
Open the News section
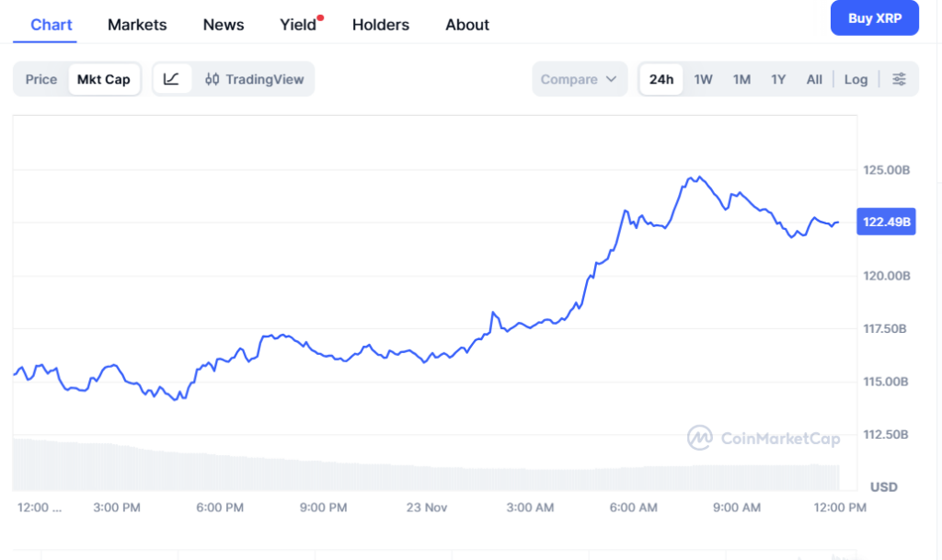223,25
